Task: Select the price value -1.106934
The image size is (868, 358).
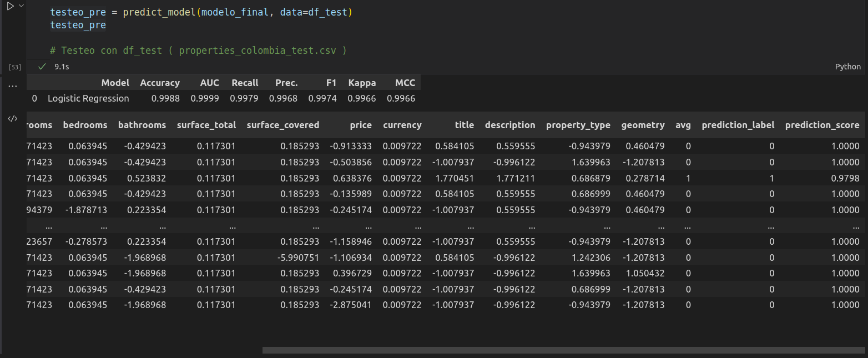Action: (351, 258)
